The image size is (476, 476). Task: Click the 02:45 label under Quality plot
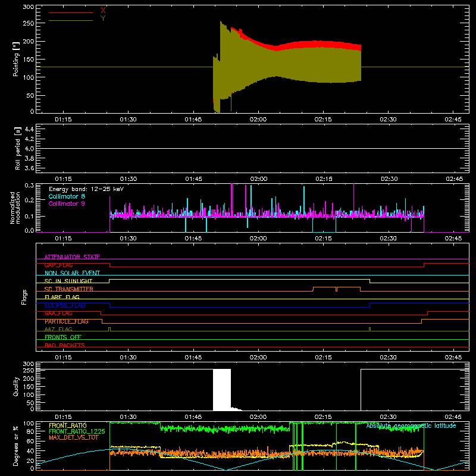tap(453, 417)
